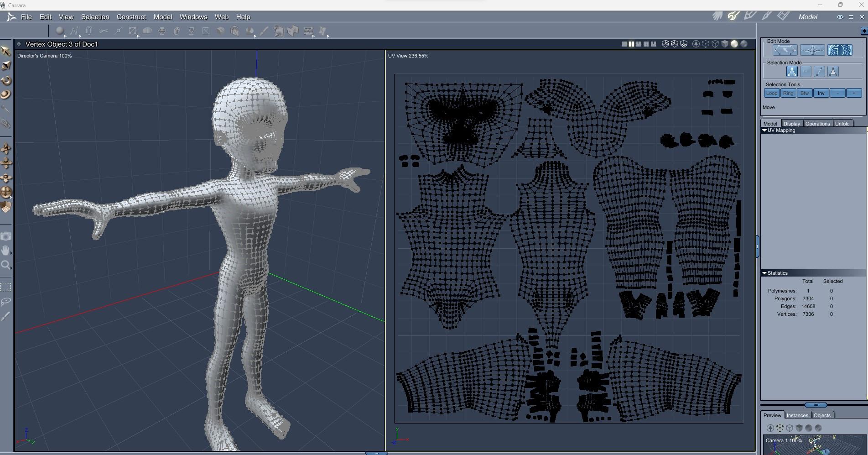Click the magnet-shaped tool in toolbar
The image size is (868, 455).
[x=89, y=31]
